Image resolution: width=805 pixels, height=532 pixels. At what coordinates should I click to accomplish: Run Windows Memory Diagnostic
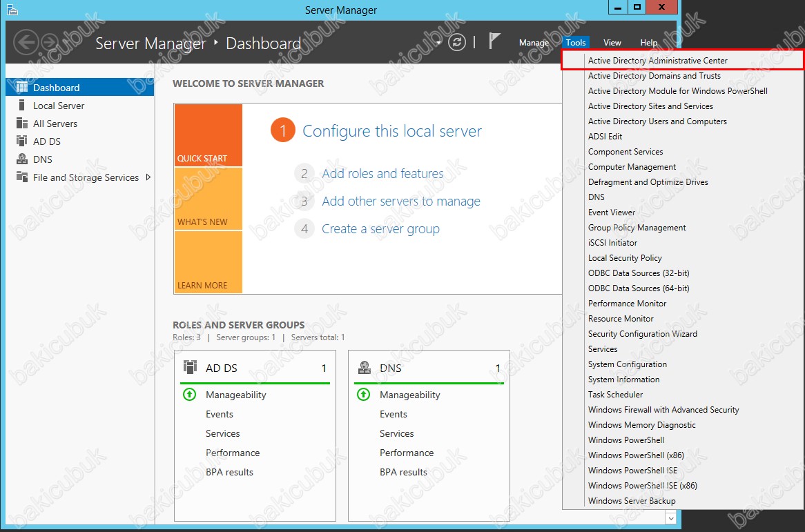coord(683,425)
